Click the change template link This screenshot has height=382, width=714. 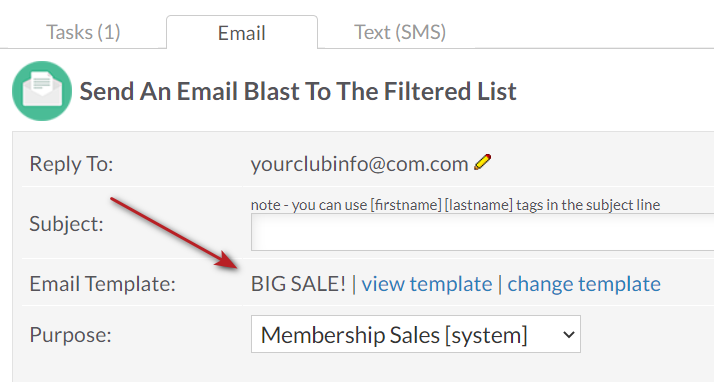point(584,284)
